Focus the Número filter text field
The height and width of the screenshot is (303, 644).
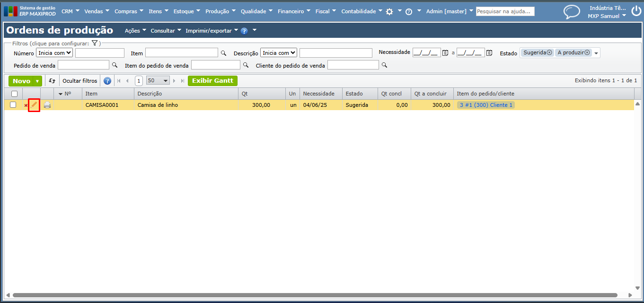pyautogui.click(x=99, y=53)
